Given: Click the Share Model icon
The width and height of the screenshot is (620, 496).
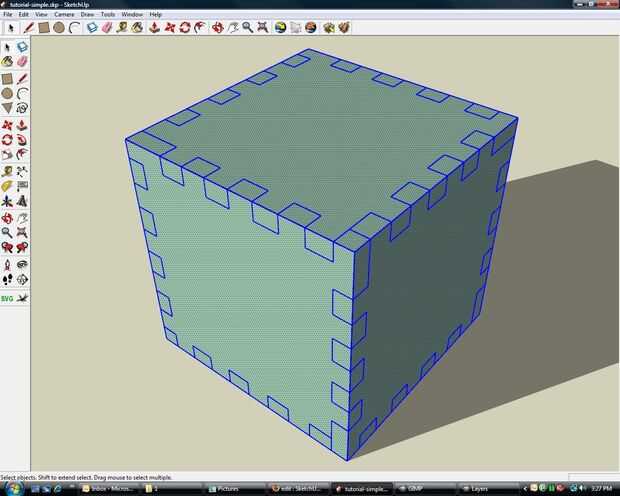Looking at the screenshot, I should point(344,28).
